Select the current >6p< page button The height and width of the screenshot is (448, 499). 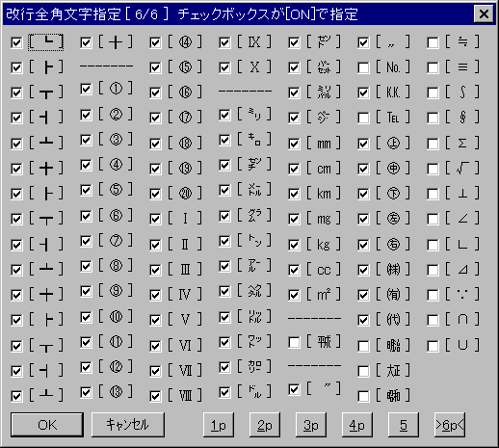pos(450,425)
